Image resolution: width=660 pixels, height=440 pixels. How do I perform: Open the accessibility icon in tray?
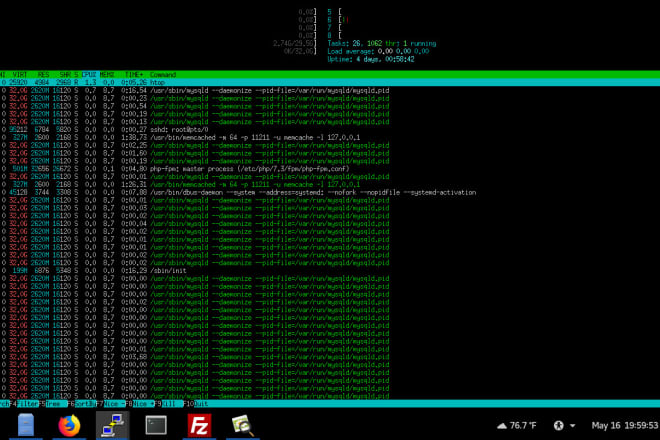559,426
